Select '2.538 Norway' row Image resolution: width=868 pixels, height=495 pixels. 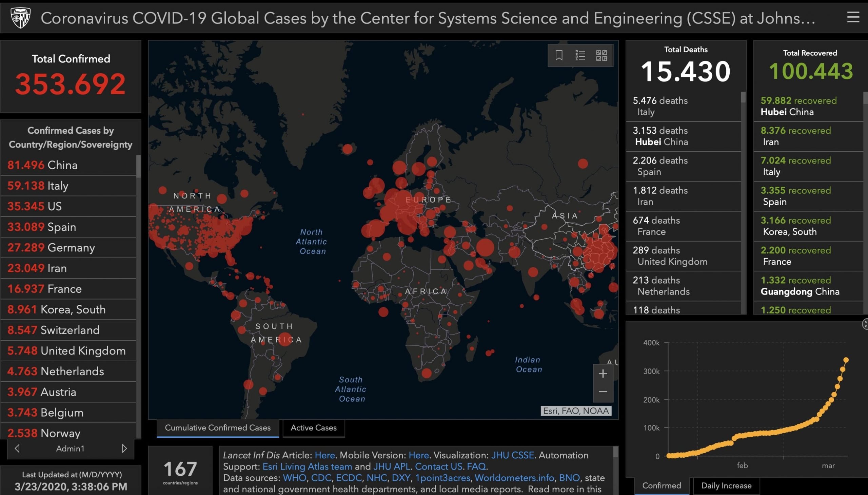coord(68,432)
